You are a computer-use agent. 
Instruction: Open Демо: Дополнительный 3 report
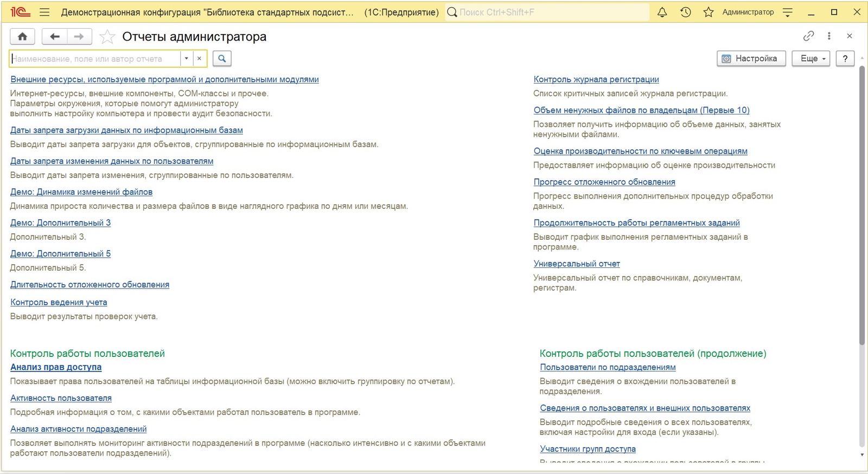click(60, 223)
